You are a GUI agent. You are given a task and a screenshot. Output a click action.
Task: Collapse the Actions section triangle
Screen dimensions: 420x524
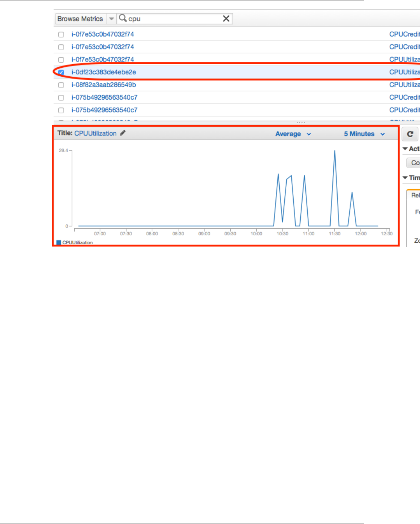point(405,149)
